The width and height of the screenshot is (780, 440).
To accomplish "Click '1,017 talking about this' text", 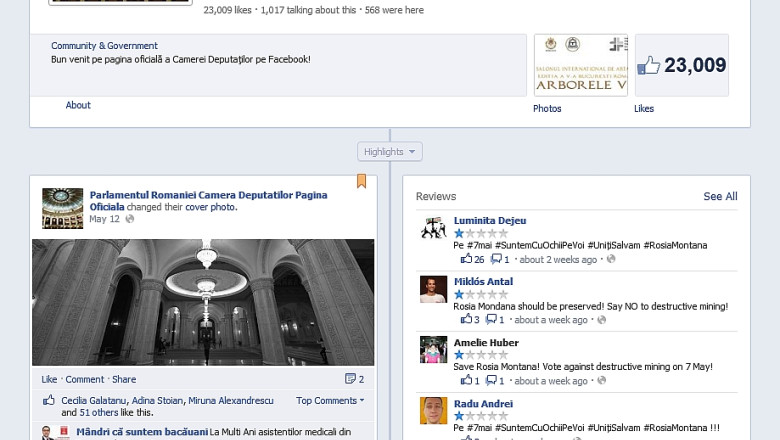I will (x=308, y=10).
